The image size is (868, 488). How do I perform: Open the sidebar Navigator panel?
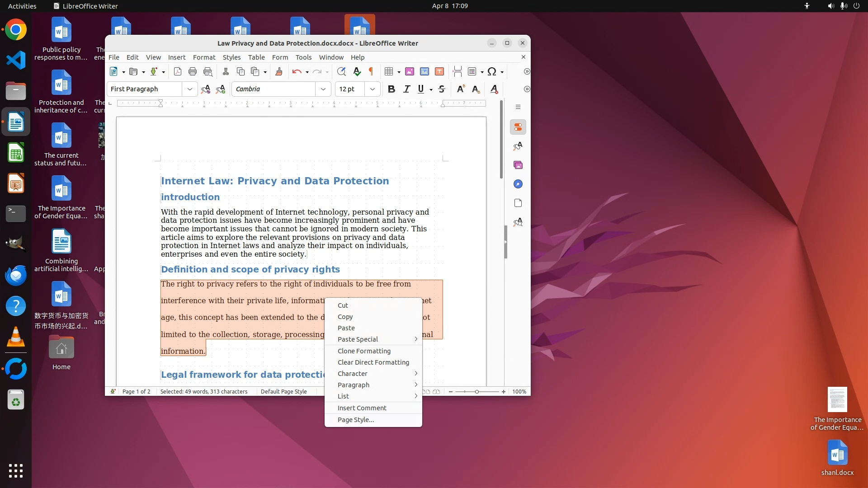pos(518,184)
